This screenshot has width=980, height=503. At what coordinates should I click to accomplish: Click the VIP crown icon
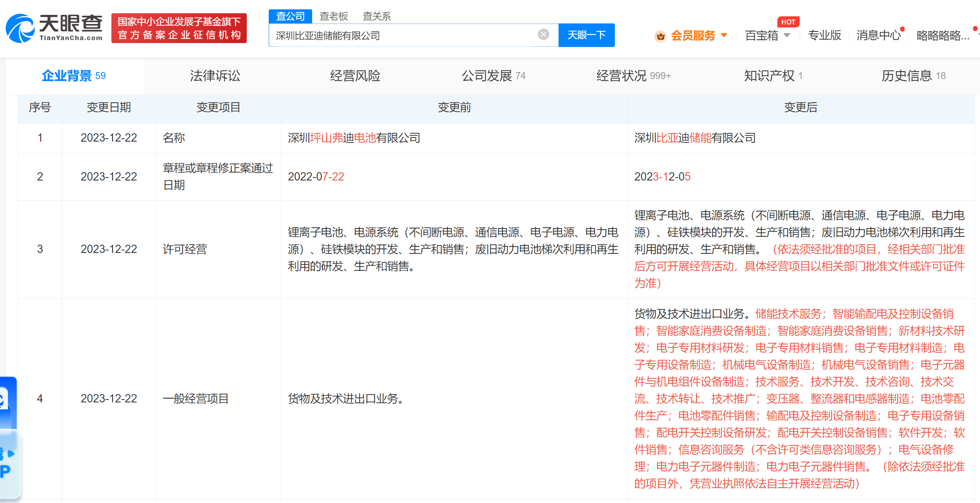pos(660,36)
